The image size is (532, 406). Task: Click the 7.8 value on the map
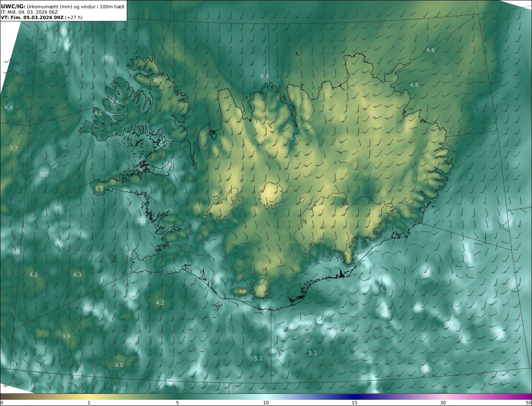pos(108,59)
